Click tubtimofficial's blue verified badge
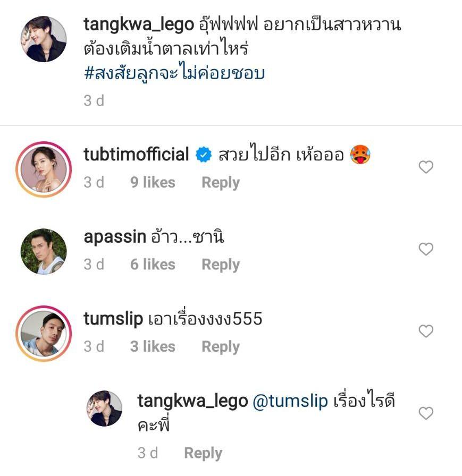Image resolution: width=462 pixels, height=476 pixels. coord(203,155)
